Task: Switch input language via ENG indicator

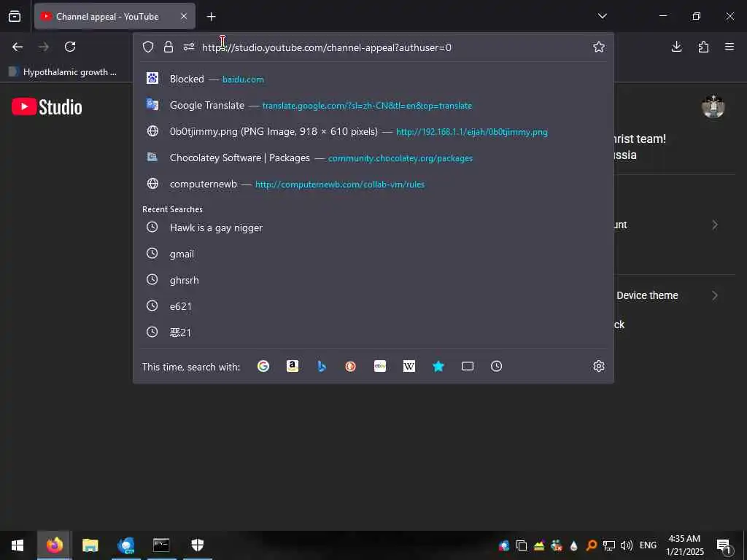Action: point(648,545)
